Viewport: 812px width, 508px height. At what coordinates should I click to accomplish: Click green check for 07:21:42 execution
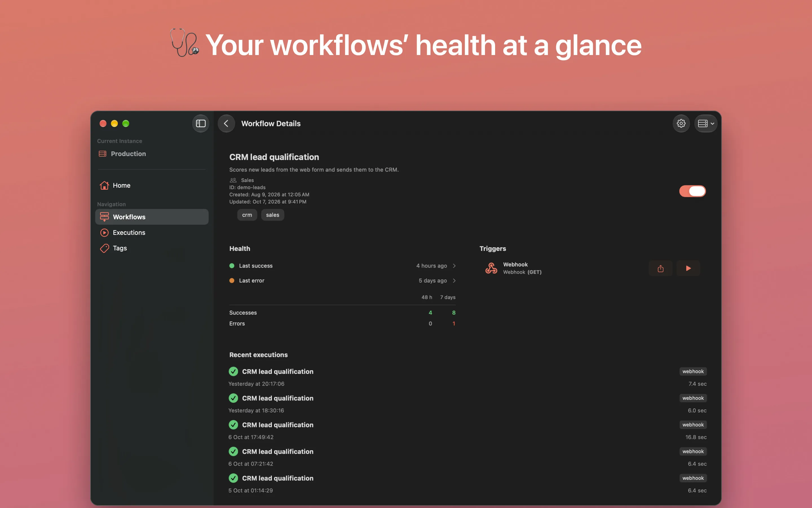(x=233, y=451)
